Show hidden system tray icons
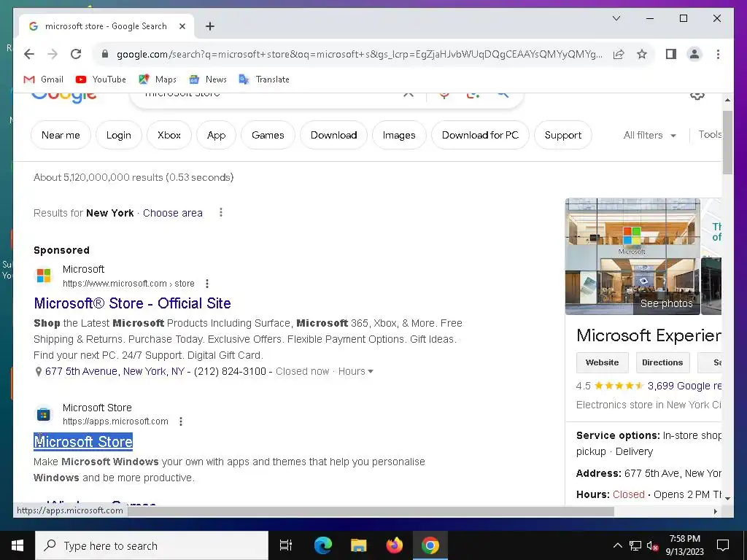 tap(617, 545)
